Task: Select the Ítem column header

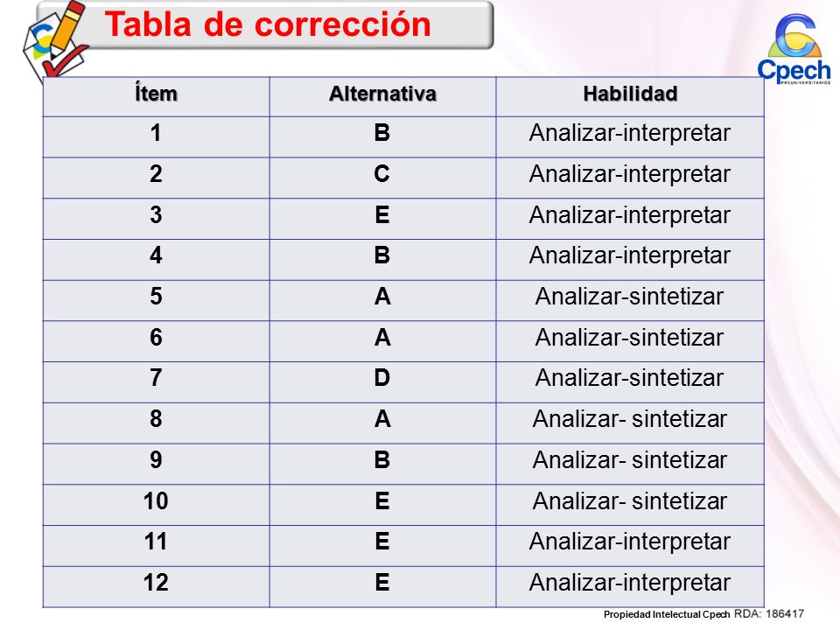Action: tap(156, 94)
